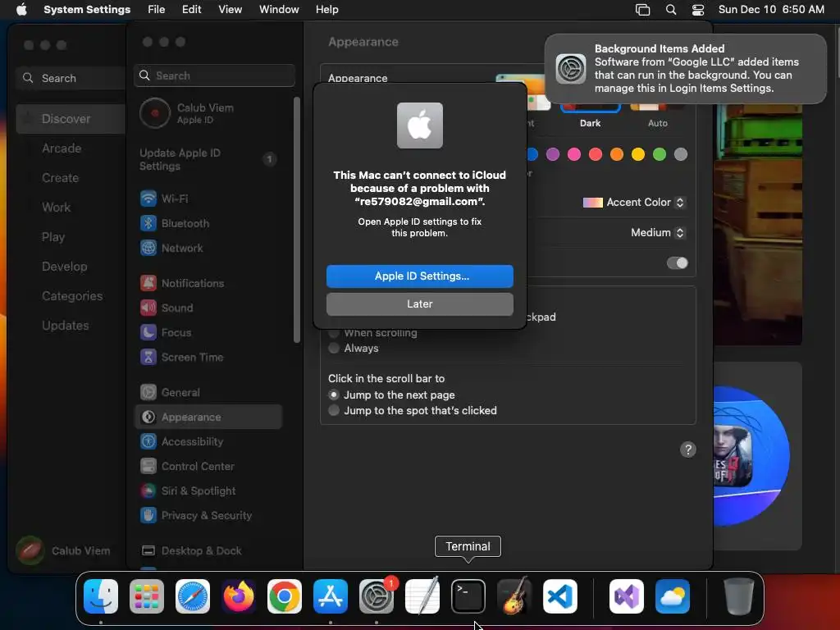Screen dimensions: 840x630
Task: Open Visual Studio (purple) from the Dock
Action: (x=627, y=596)
